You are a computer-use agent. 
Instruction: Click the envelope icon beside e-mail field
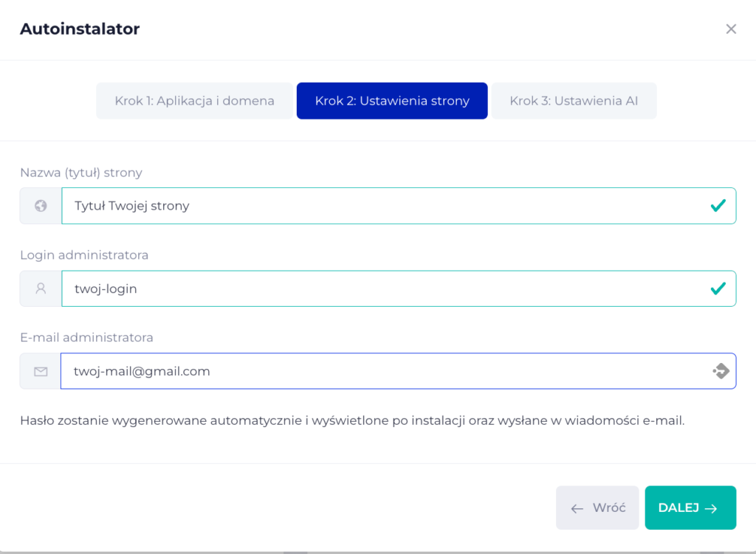(x=41, y=371)
